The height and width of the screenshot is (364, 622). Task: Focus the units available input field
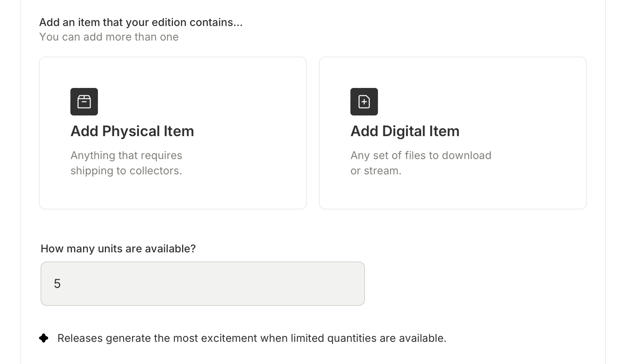tap(203, 284)
